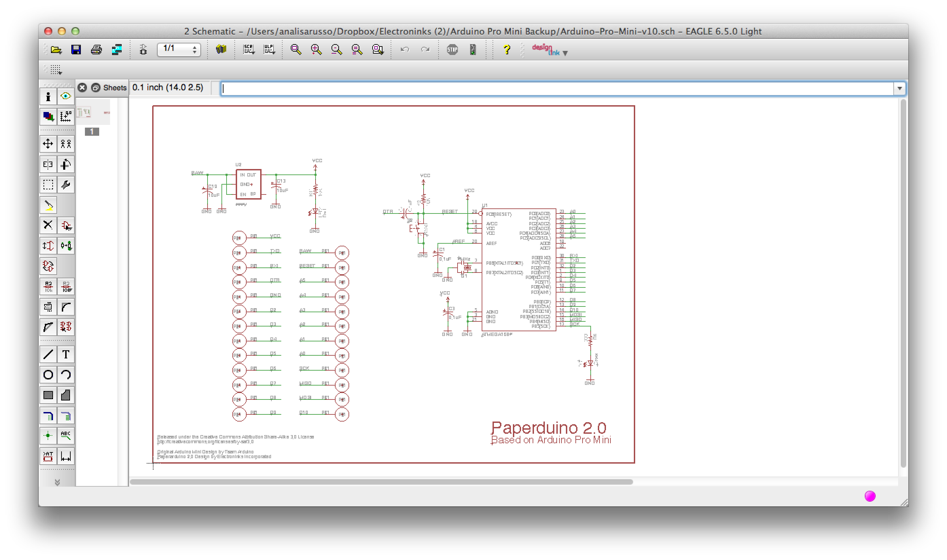Click the Sheets panel label

[115, 87]
